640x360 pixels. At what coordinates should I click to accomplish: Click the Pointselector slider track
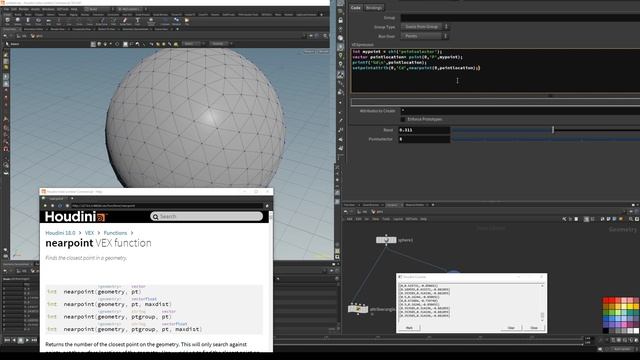click(545, 139)
